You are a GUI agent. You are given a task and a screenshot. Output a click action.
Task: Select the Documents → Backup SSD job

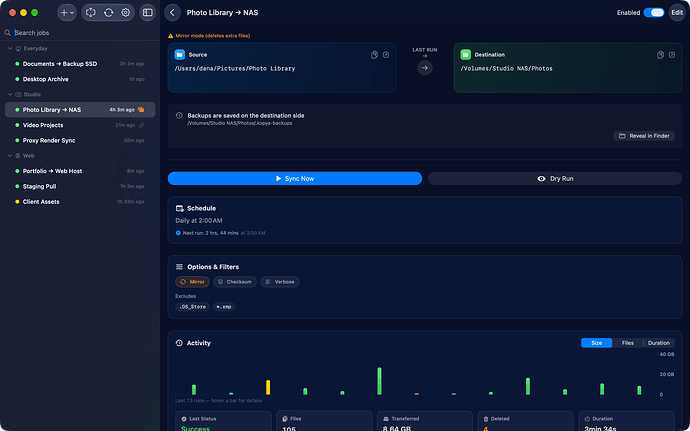(x=80, y=64)
